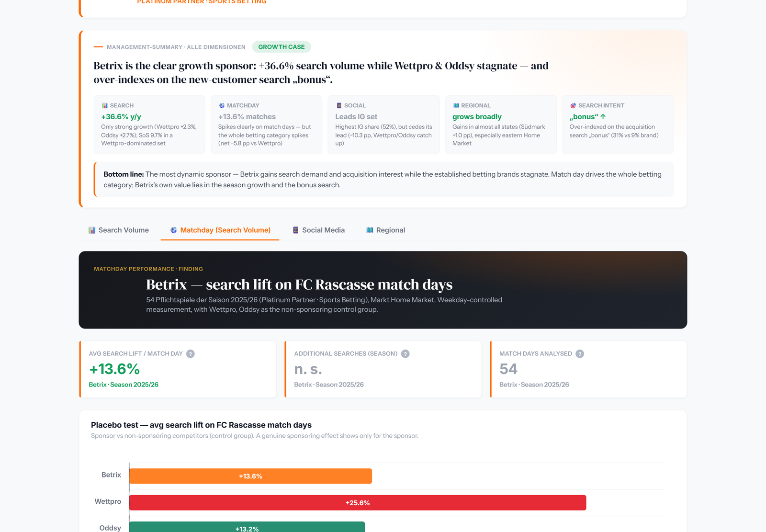Show help for Match Days Analysed
Screen dimensions: 766x532
point(580,354)
